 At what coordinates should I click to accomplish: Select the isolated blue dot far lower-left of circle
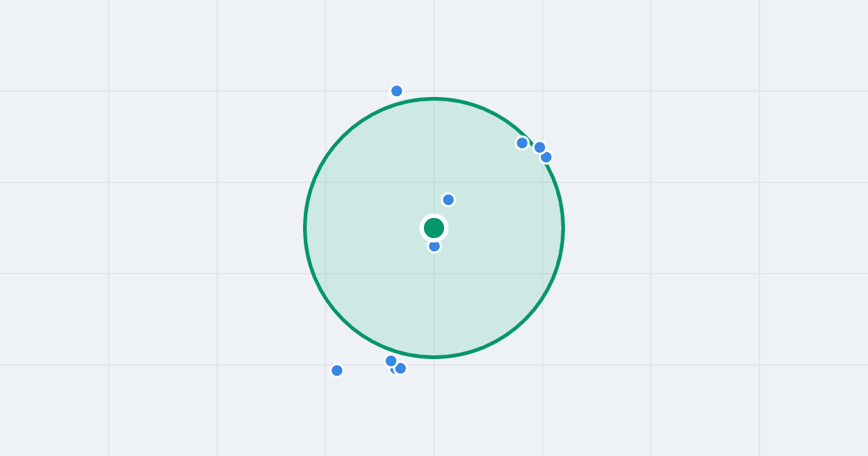click(337, 371)
